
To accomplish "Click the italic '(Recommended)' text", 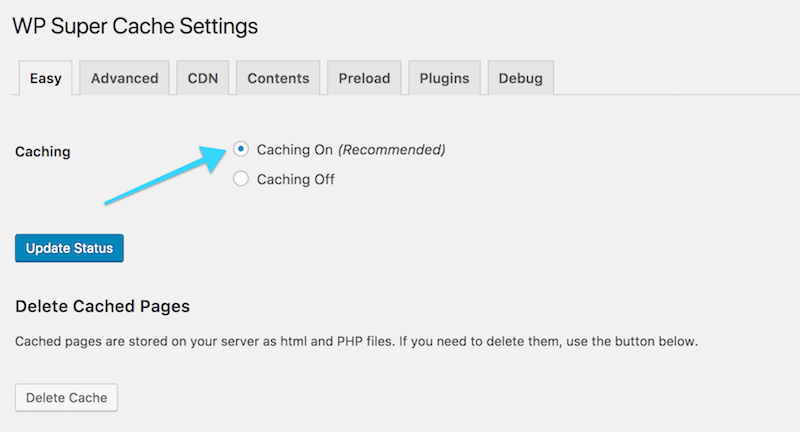I will [x=392, y=150].
